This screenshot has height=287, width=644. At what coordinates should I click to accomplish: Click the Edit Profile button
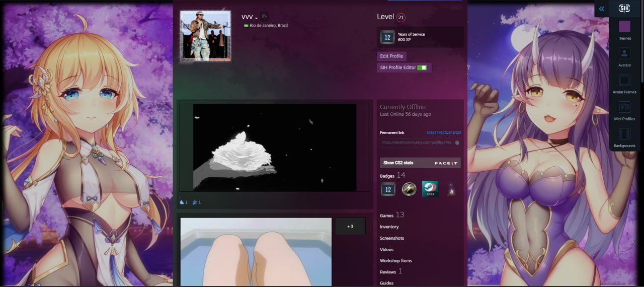391,56
